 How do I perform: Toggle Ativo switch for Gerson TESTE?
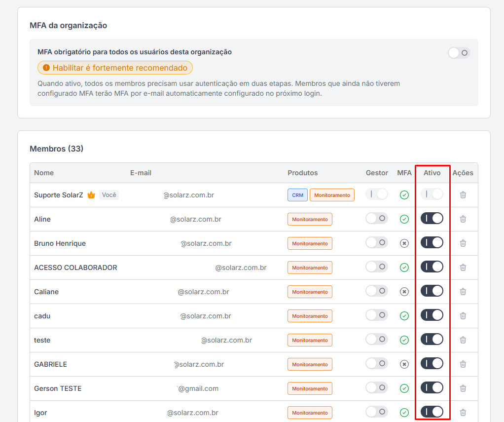tap(432, 387)
